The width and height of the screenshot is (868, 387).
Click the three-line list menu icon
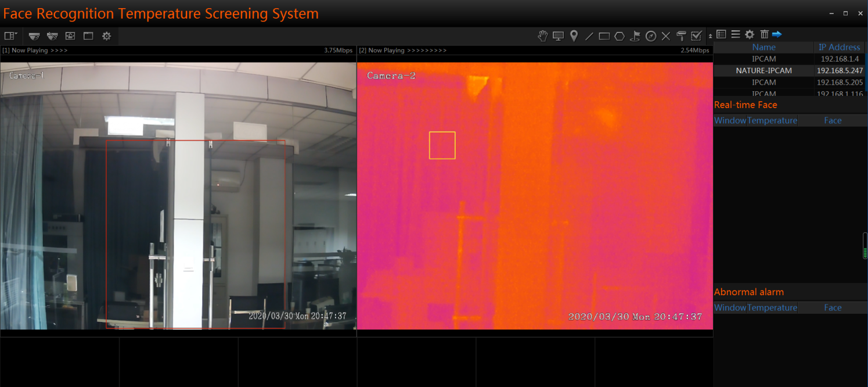click(735, 34)
